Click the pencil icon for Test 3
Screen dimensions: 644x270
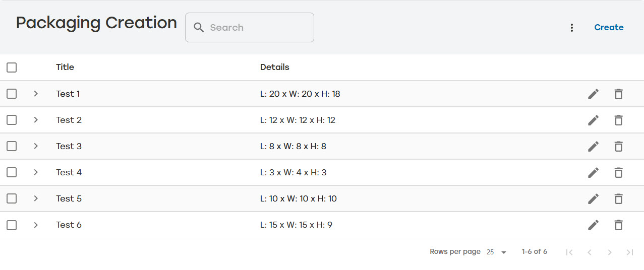pyautogui.click(x=594, y=146)
